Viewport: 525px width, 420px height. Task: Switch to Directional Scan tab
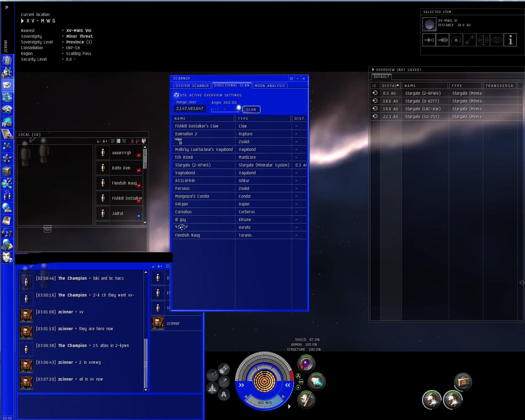232,85
